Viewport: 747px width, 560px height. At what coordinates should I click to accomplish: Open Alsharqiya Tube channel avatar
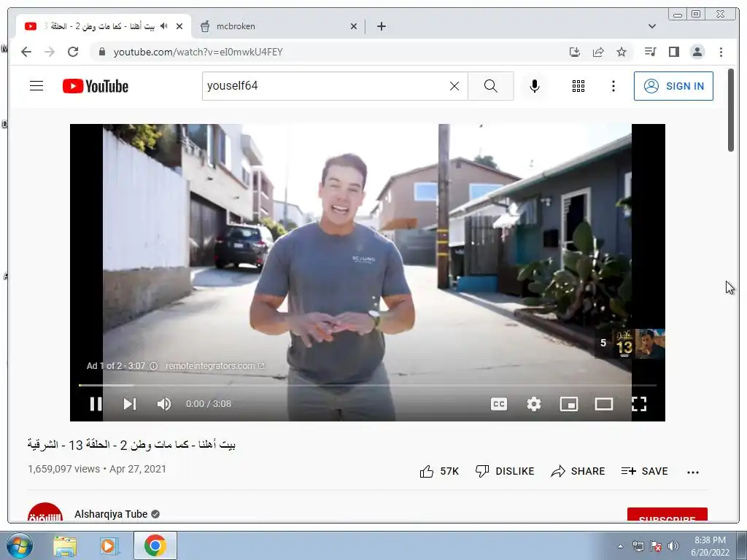coord(44,513)
